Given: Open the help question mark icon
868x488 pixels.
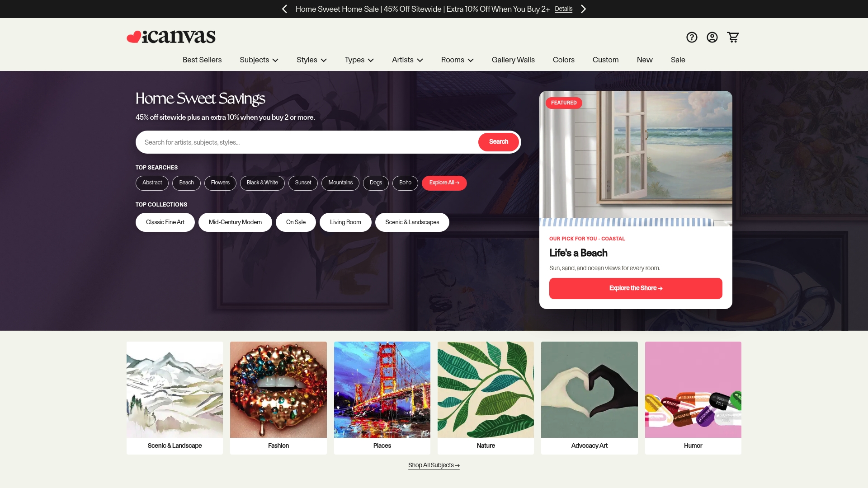Looking at the screenshot, I should pyautogui.click(x=692, y=37).
